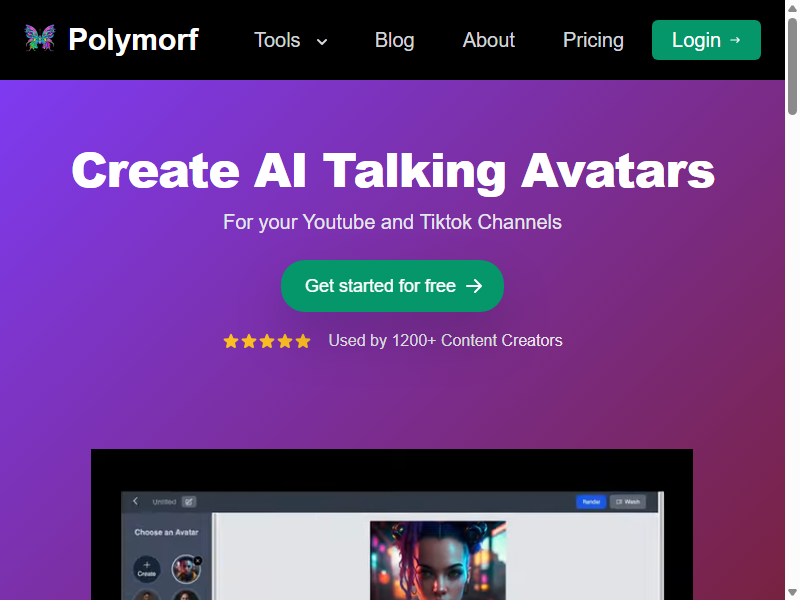Click the blue Render button in demo

point(591,502)
